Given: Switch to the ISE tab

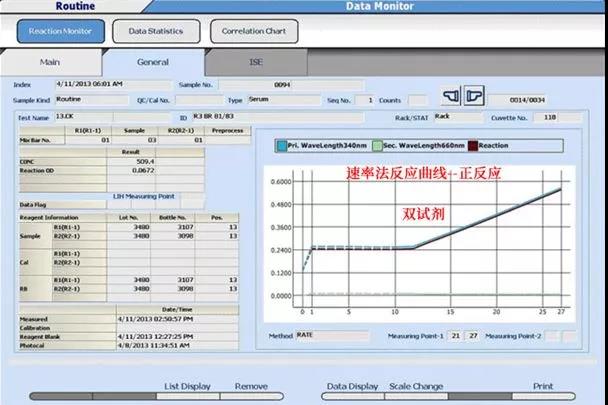Looking at the screenshot, I should click(x=256, y=62).
